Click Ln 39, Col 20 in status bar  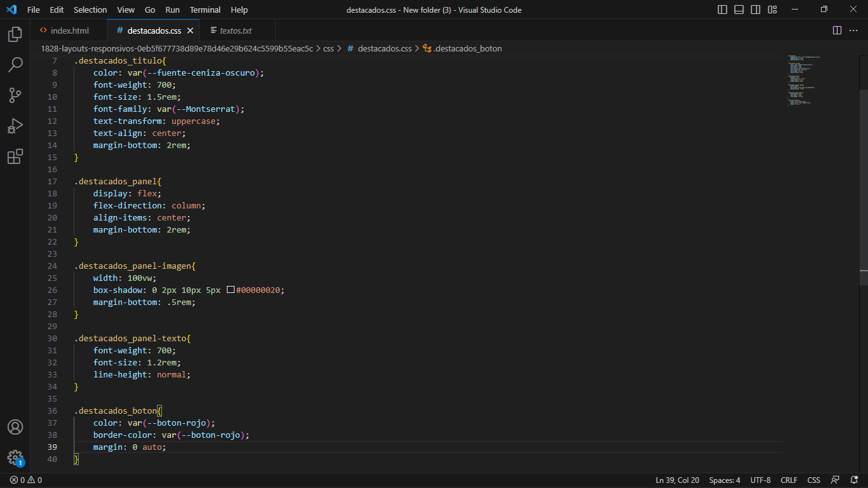tap(677, 480)
